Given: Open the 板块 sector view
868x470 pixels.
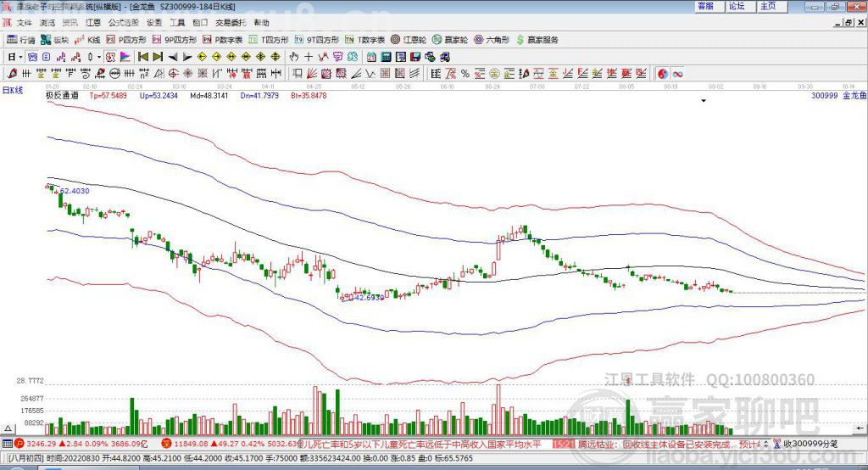Looking at the screenshot, I should tap(55, 40).
